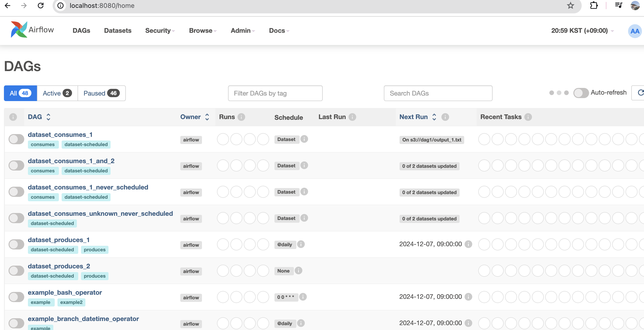Click the info icon next to Next Run header

pyautogui.click(x=445, y=117)
